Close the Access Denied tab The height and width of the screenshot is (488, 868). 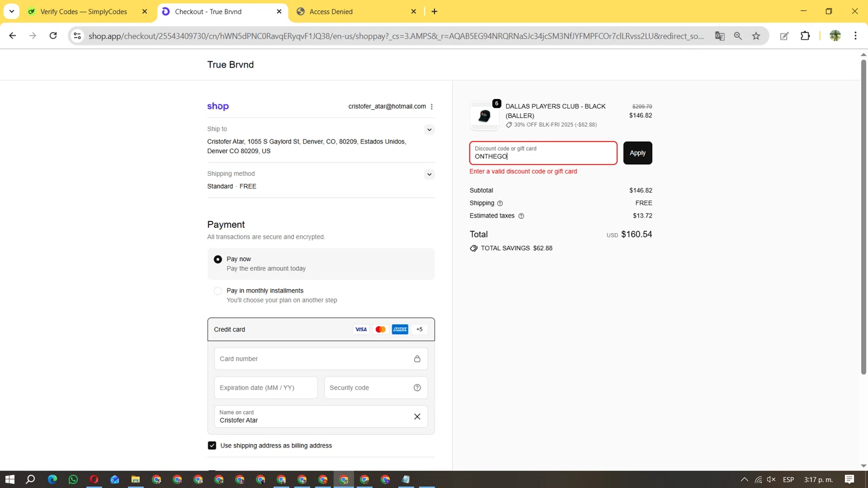(414, 12)
